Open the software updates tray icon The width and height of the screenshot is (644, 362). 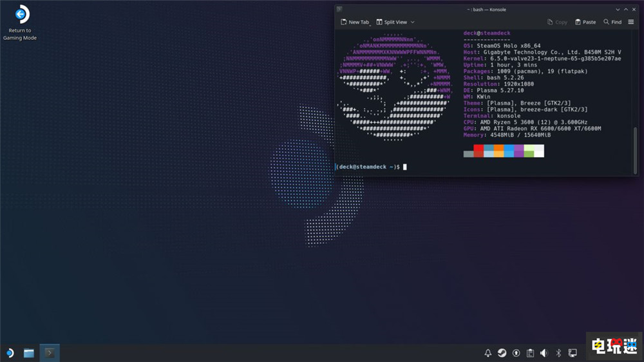point(516,353)
